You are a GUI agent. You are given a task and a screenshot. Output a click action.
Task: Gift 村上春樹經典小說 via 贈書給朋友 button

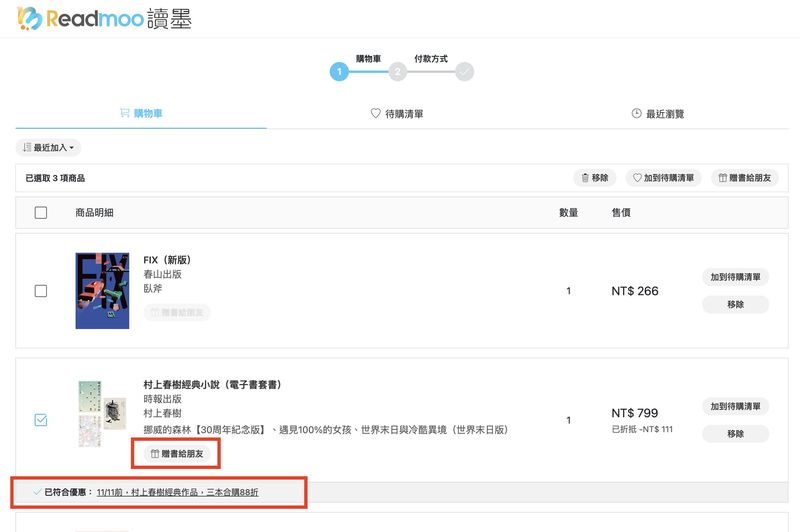(x=177, y=453)
